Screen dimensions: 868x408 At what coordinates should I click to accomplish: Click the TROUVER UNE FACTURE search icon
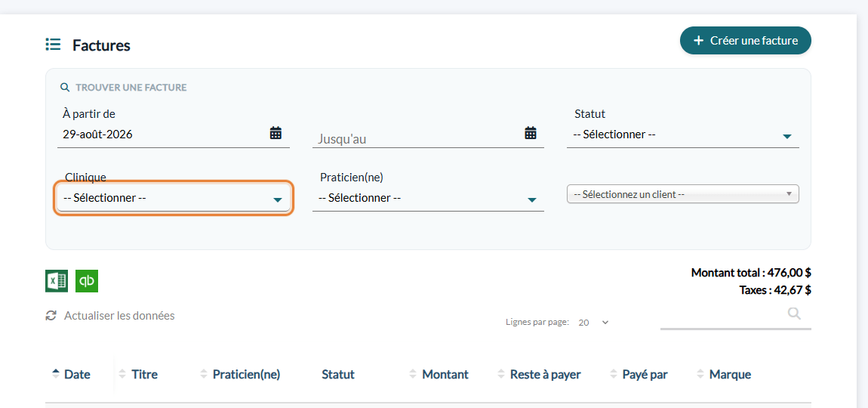click(x=65, y=87)
